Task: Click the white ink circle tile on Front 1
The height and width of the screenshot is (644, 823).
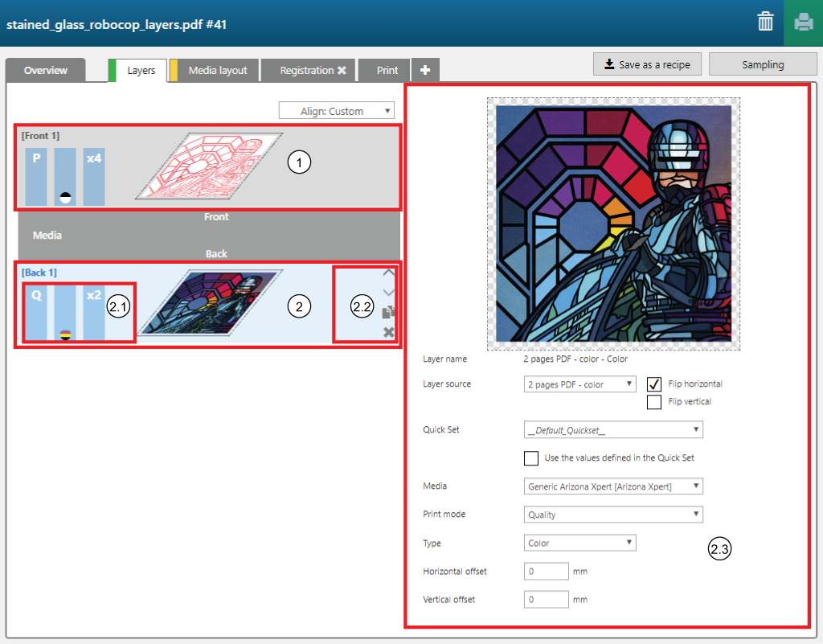Action: point(65,176)
